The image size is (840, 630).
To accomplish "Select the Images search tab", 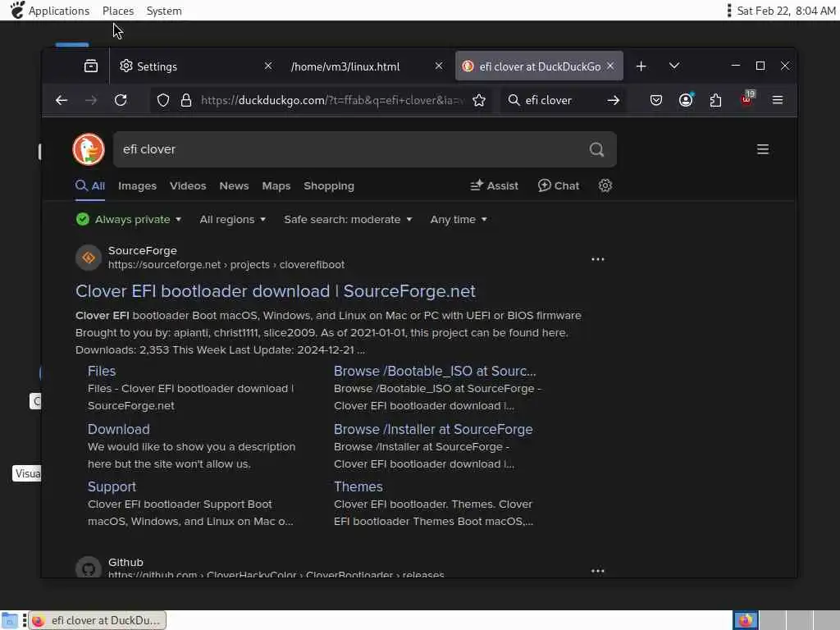I will click(137, 186).
